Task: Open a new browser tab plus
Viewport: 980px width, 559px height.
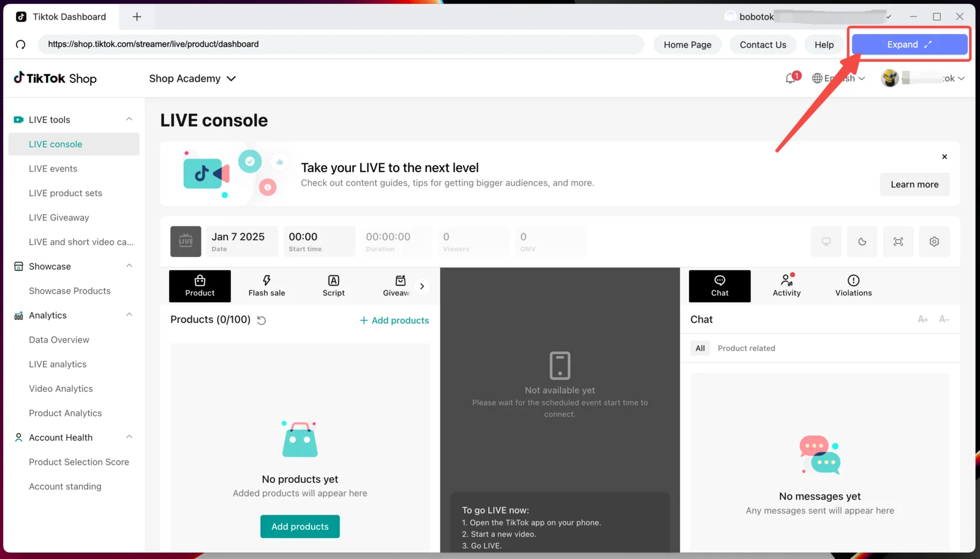Action: 137,17
